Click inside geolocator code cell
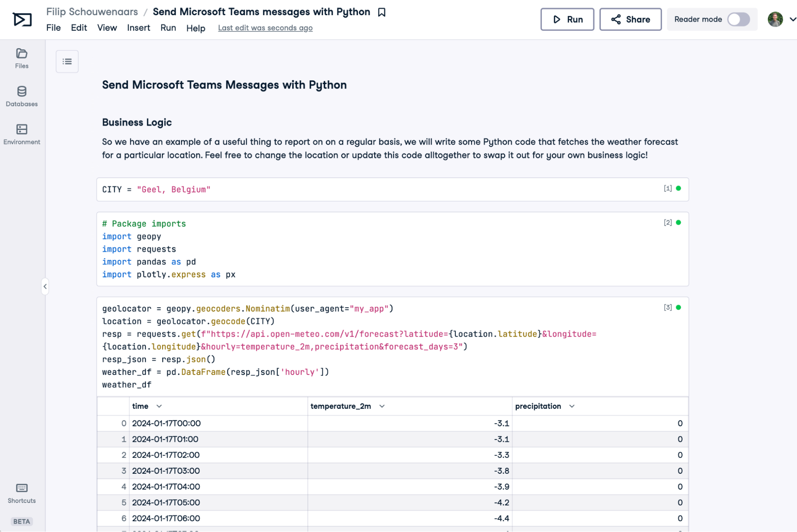The width and height of the screenshot is (797, 532). click(392, 346)
